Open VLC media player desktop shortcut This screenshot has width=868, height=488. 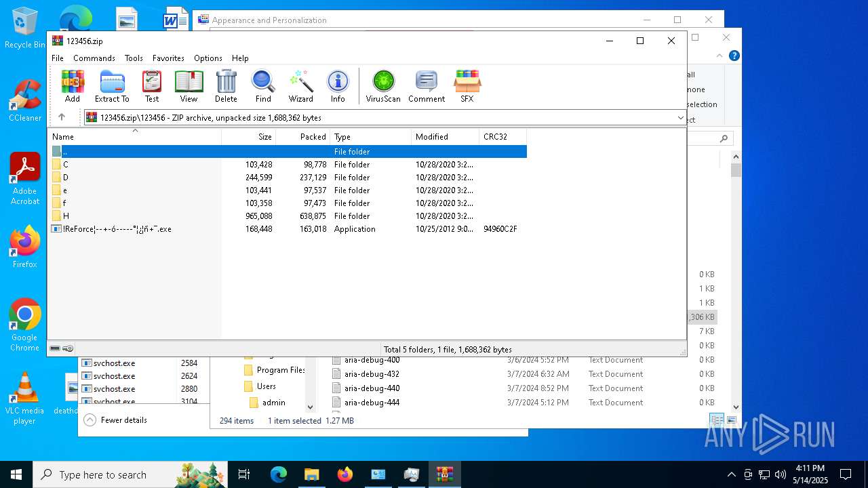25,399
